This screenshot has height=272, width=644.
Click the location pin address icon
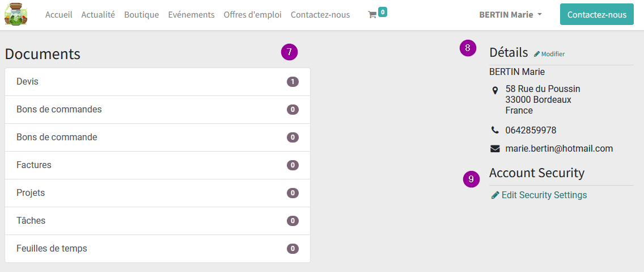tap(495, 90)
